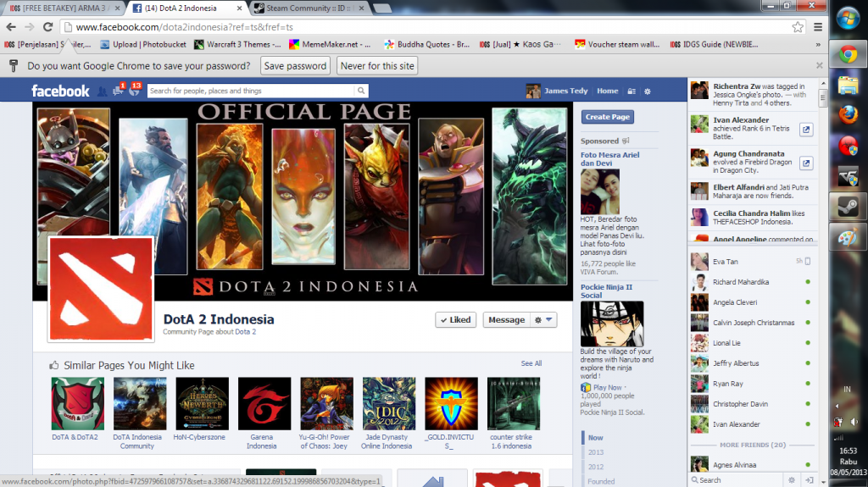The width and height of the screenshot is (868, 487).
Task: Launch Firefox from the taskbar
Action: pyautogui.click(x=848, y=115)
